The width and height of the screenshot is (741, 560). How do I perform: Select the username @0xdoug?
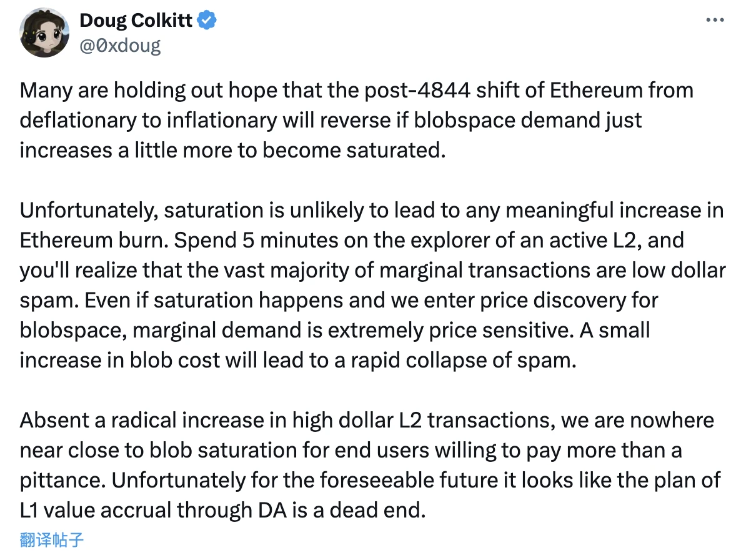point(120,45)
